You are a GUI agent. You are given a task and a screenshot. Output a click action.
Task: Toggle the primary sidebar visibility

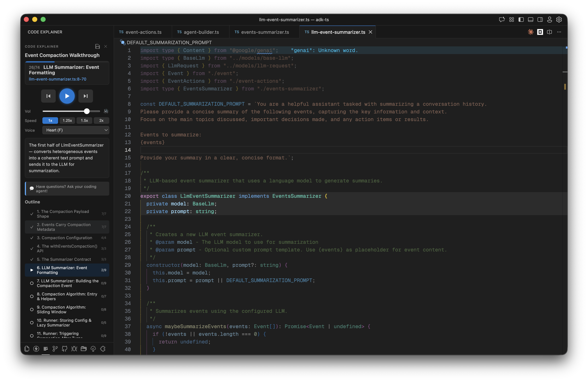(521, 20)
